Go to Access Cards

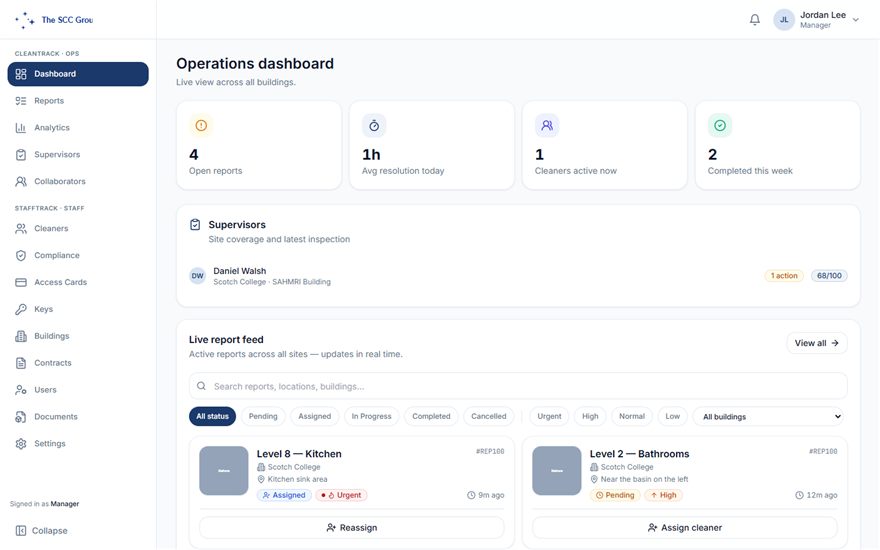pos(78,283)
